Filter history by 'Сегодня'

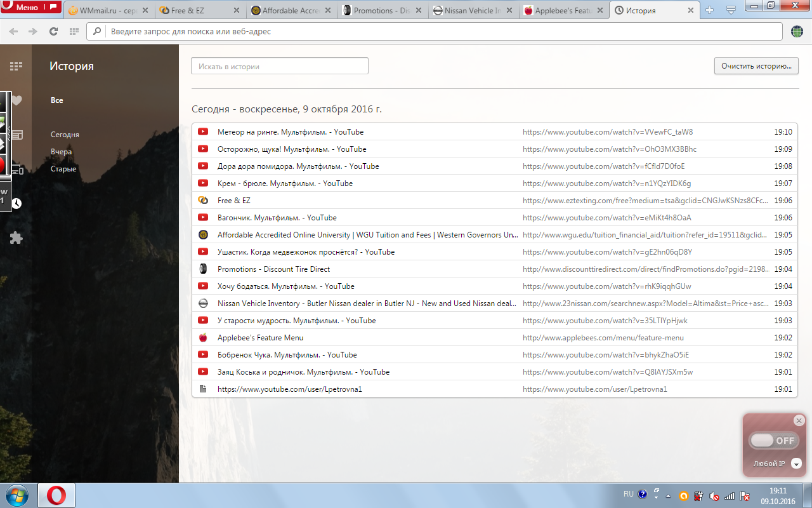[65, 135]
